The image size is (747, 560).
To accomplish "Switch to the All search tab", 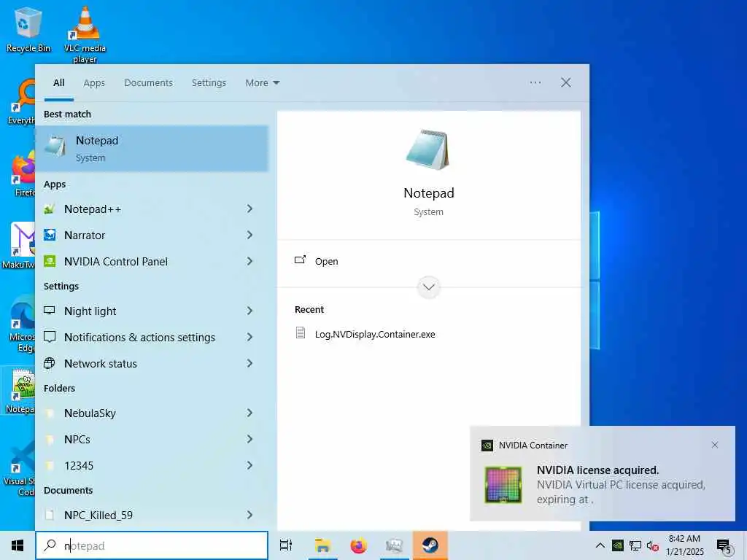I will click(58, 83).
